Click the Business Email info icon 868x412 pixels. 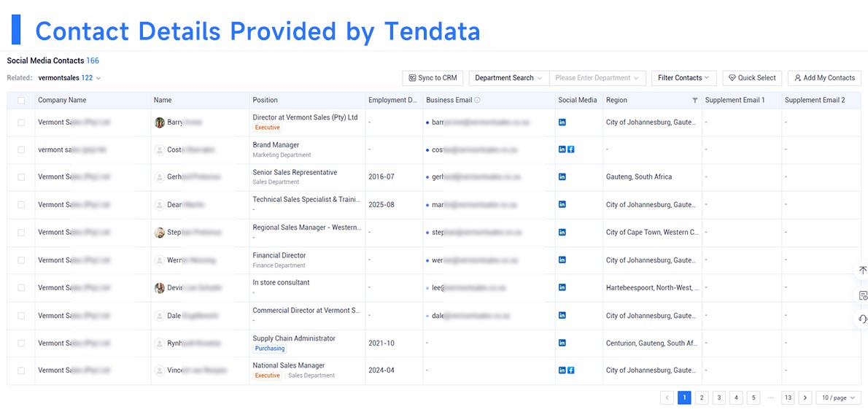[477, 100]
